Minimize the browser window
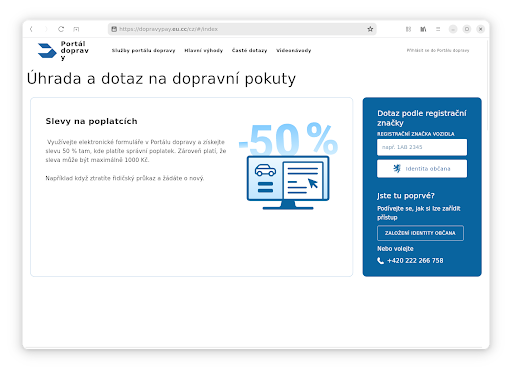The height and width of the screenshot is (374, 512). coord(453,29)
